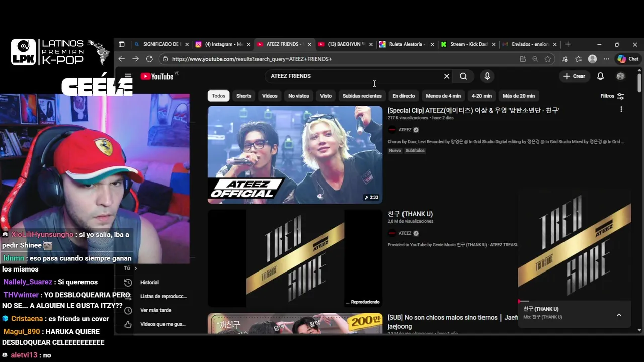Select the Más de 20 min chip

[519, 96]
